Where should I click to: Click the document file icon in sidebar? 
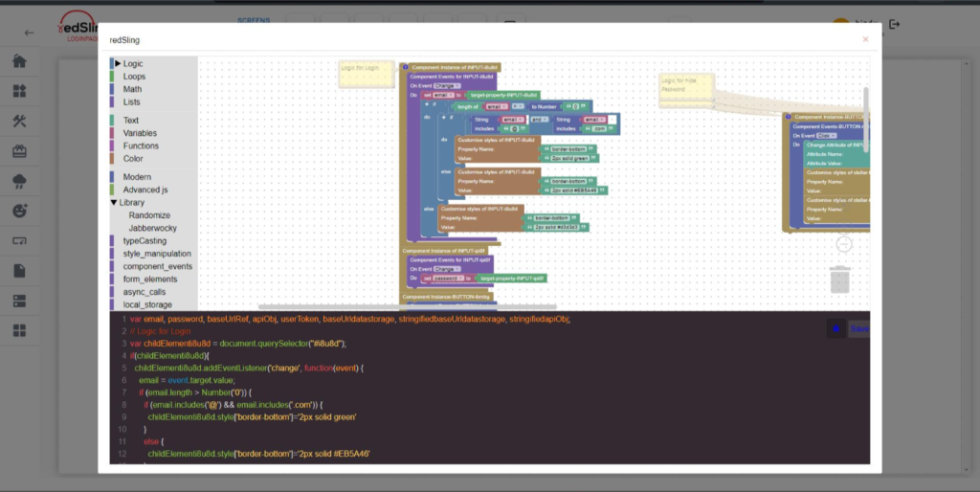[x=19, y=271]
